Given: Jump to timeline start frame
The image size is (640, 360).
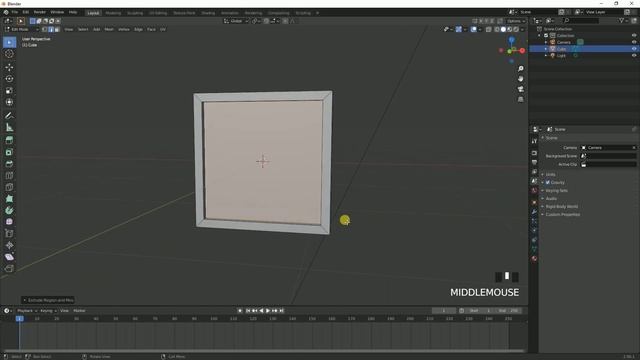Looking at the screenshot, I should tap(248, 311).
